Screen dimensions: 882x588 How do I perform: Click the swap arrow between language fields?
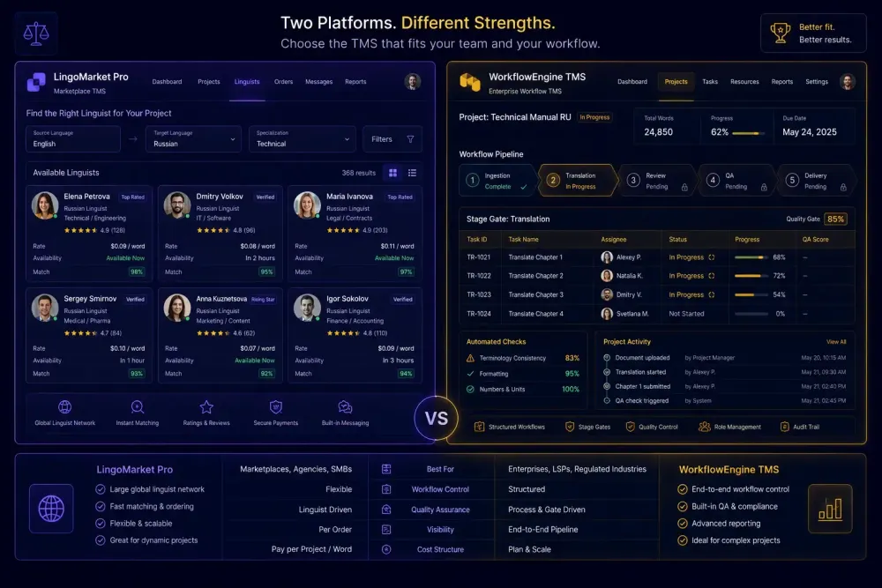(133, 139)
